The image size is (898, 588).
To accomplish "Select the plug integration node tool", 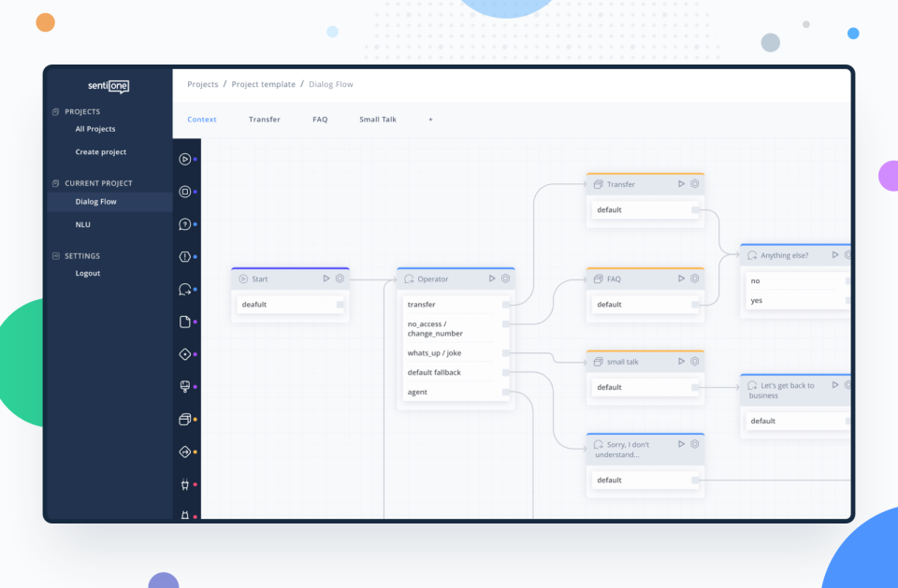I will [x=185, y=484].
